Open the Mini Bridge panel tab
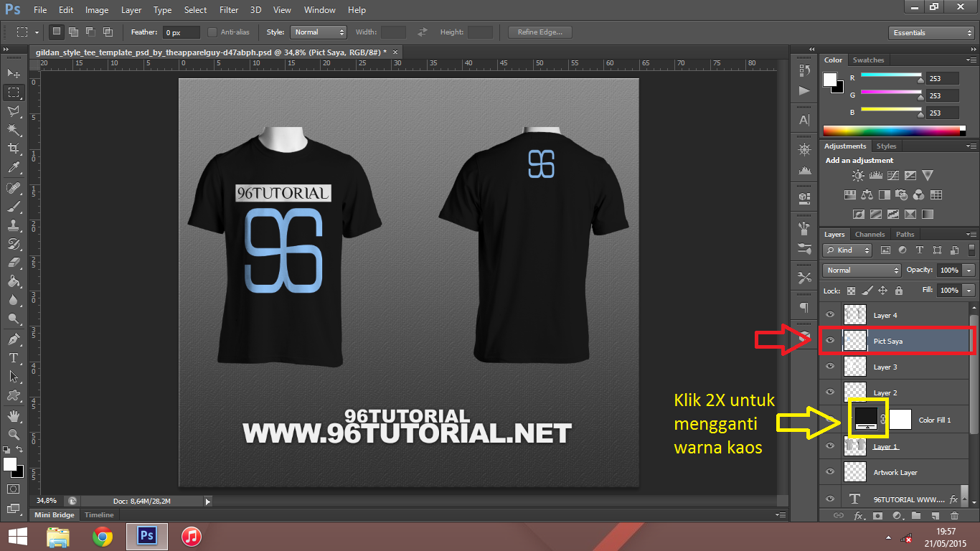Screen dimensions: 980x551 55,515
